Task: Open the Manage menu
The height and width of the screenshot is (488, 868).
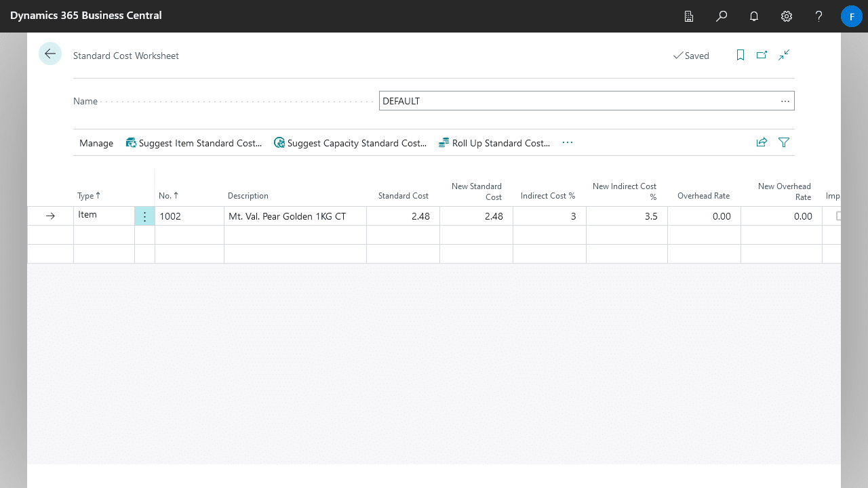Action: point(96,143)
